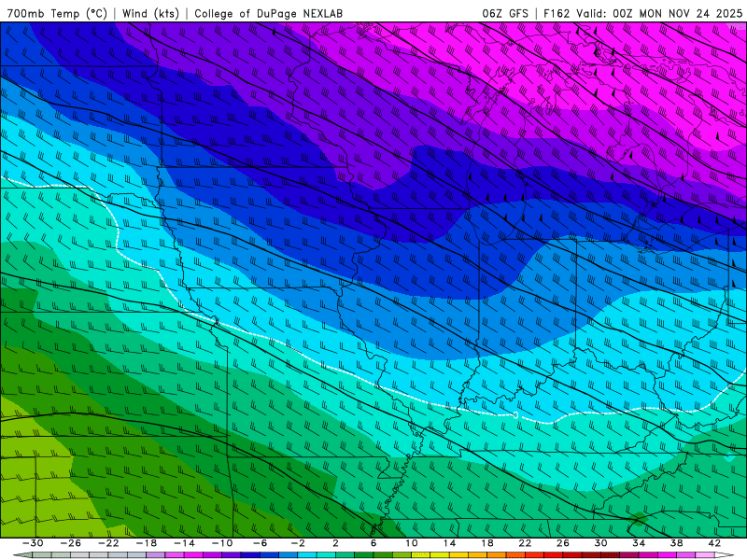Click the 18 color scale label

486,543
